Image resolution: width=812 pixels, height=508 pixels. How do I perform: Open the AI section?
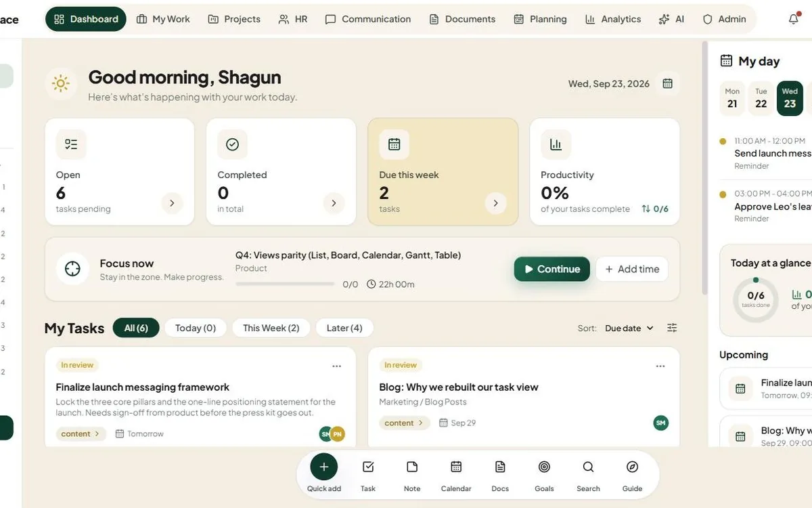click(x=671, y=19)
